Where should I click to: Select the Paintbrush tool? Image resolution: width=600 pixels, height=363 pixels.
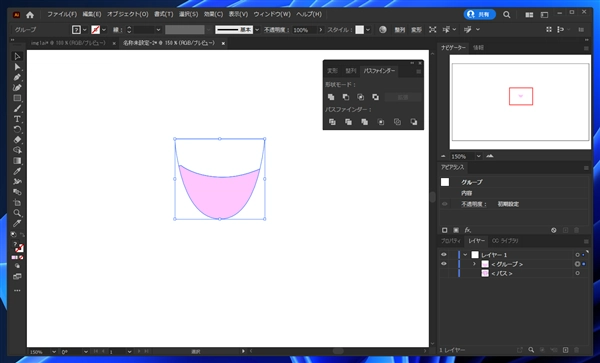pyautogui.click(x=17, y=109)
